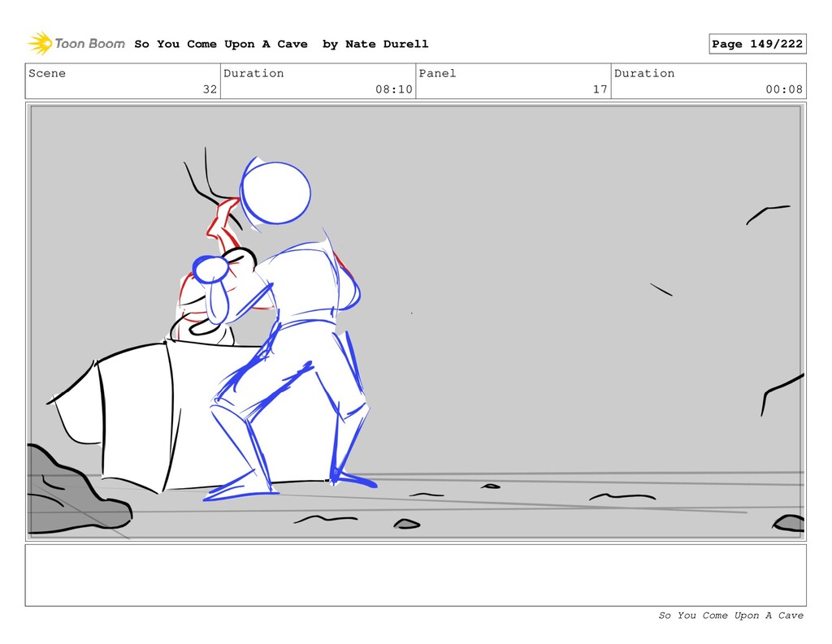
Task: Click the 'Scene' header label
Action: (47, 73)
